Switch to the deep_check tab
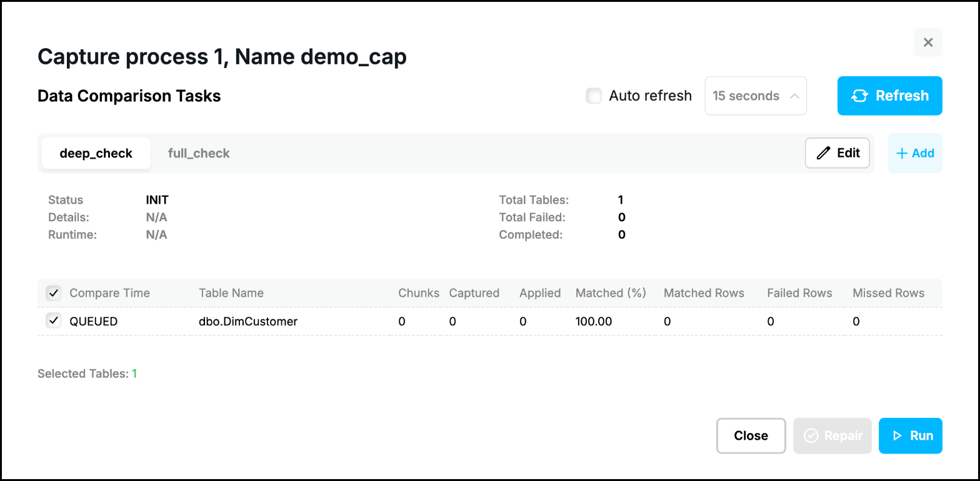 (x=96, y=153)
